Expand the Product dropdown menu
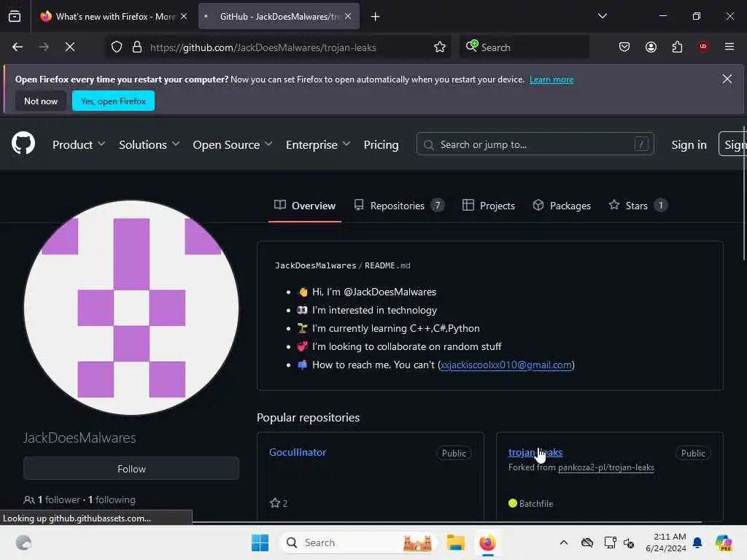 coord(79,145)
